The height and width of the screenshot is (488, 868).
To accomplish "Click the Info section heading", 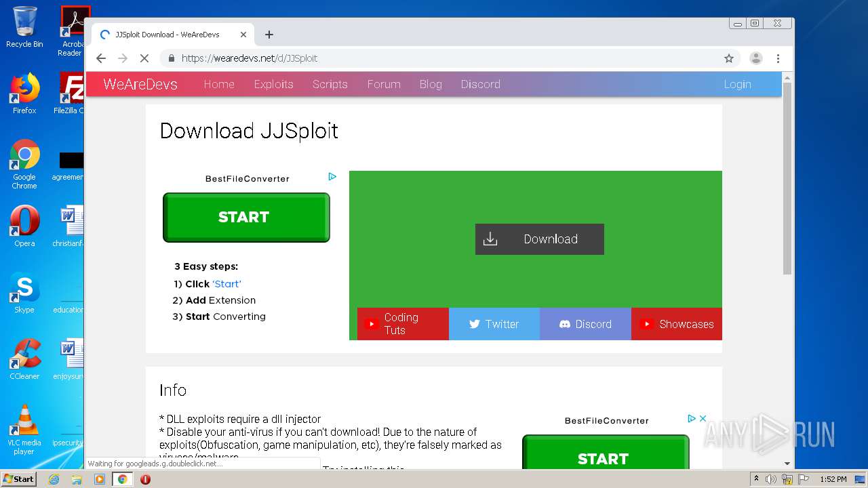I will point(173,390).
